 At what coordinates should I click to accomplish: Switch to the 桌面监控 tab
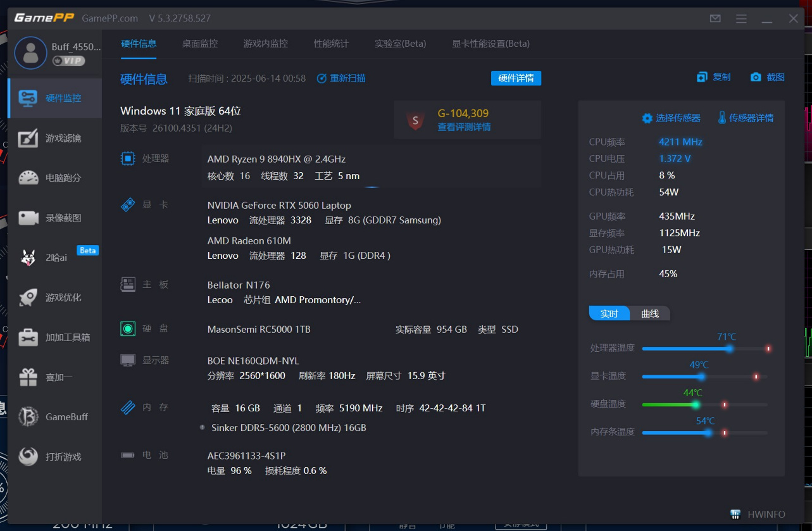[200, 44]
